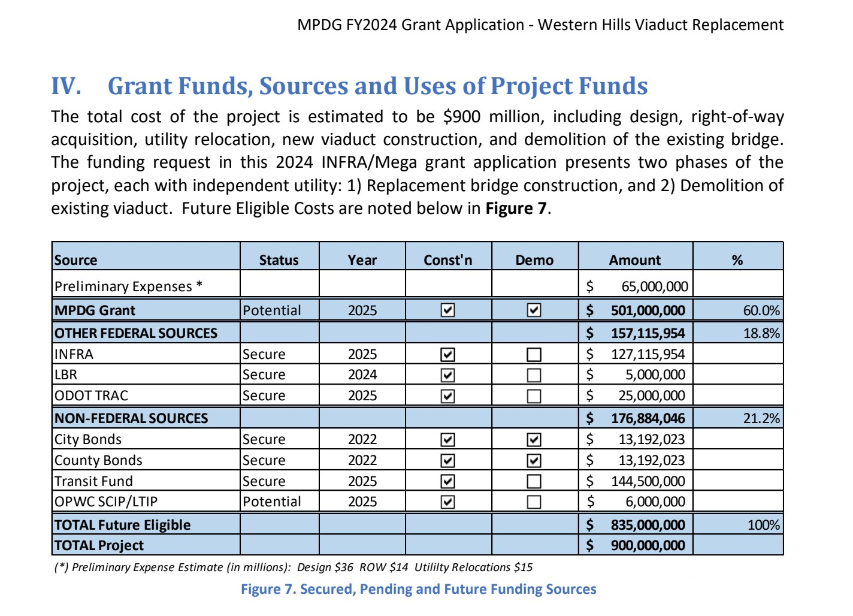
Task: Toggle OPWC SCIP/LTIP Const'n checkbox
Action: click(447, 502)
